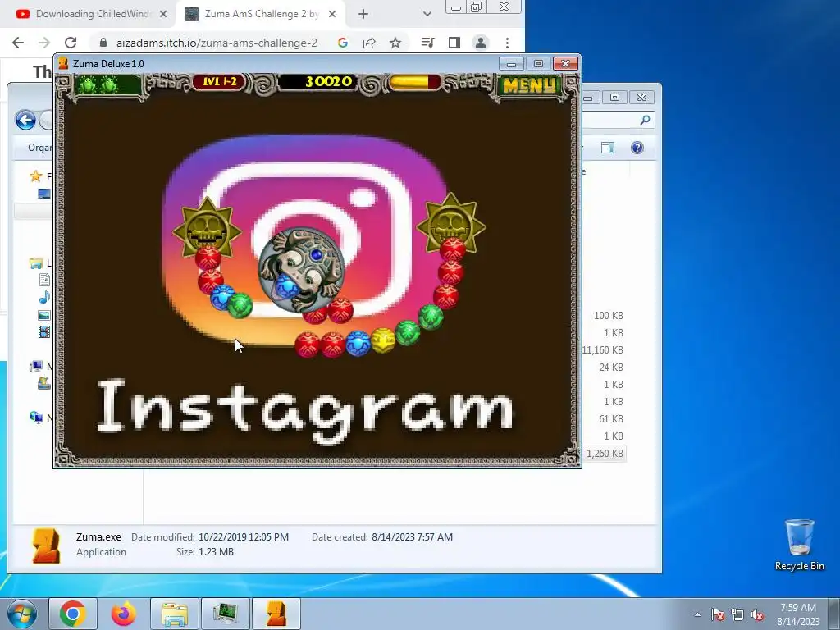Screen dimensions: 840x630
Task: Open the Chrome profile button
Action: pos(481,43)
